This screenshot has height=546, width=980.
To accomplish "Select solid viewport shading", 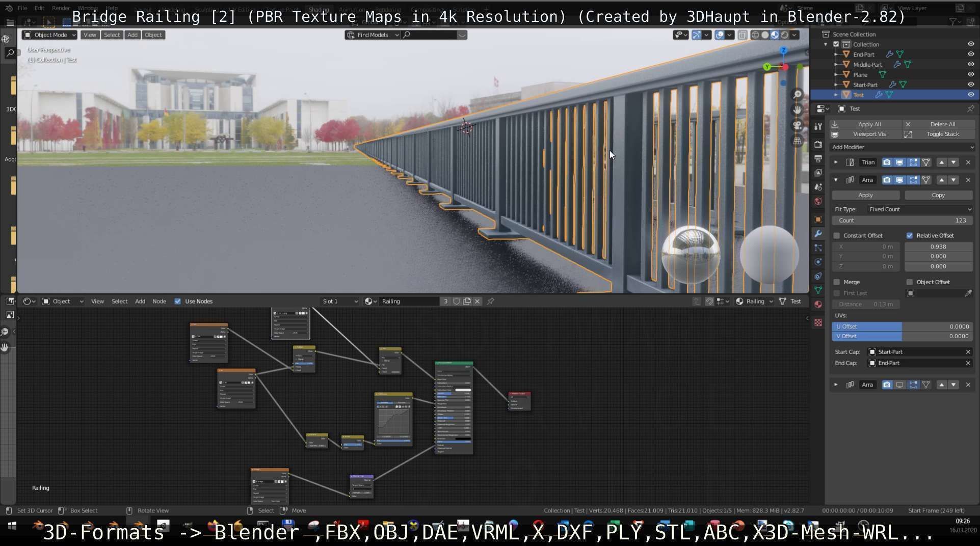I will coord(765,35).
